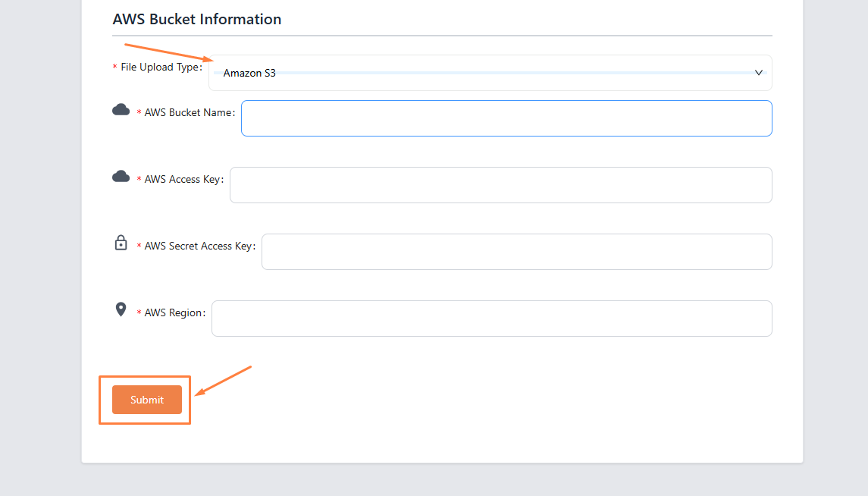868x496 pixels.
Task: Open the File Upload Type dropdown
Action: click(x=490, y=73)
